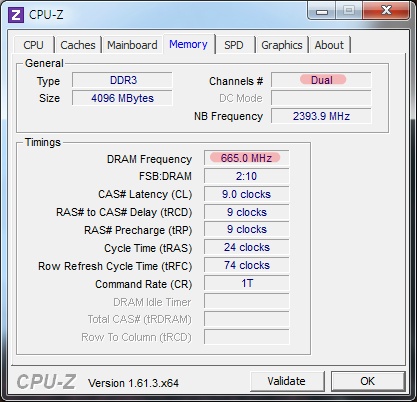
Task: Click the Channels # Dual field
Action: 321,80
